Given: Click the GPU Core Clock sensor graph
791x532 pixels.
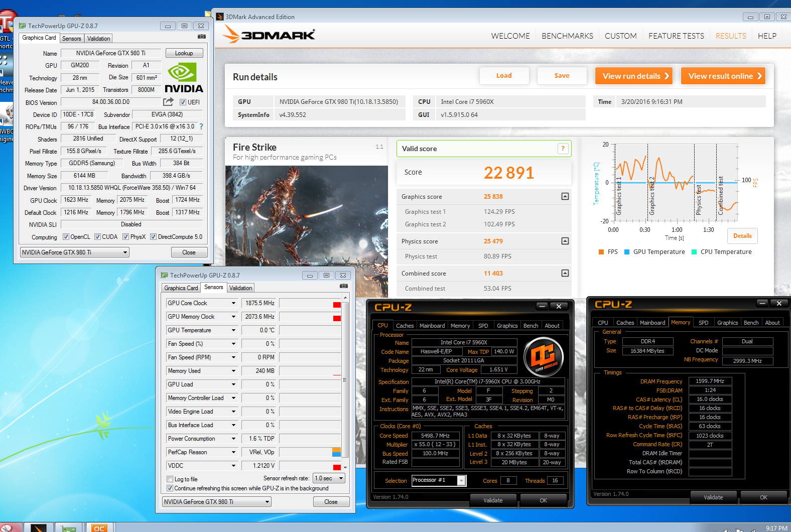Looking at the screenshot, I should (x=310, y=303).
